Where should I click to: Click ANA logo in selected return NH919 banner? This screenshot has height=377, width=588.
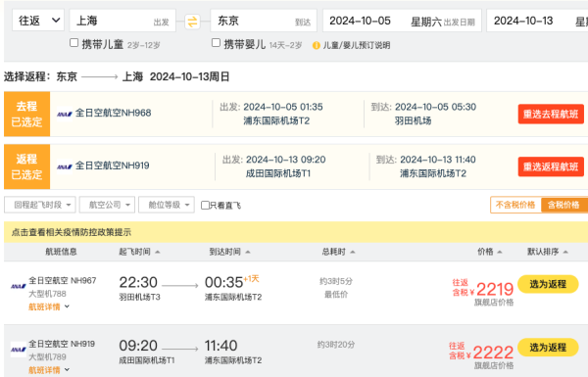point(65,166)
